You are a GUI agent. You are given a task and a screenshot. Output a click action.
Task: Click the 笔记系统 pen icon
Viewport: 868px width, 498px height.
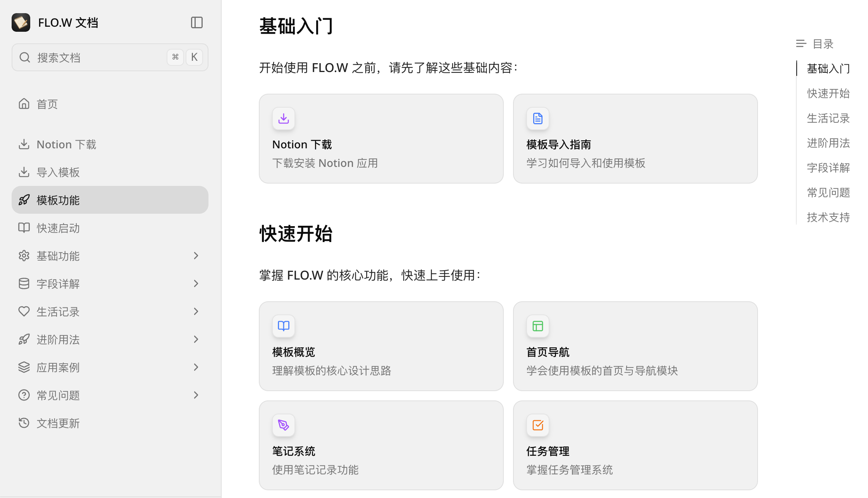coord(283,425)
